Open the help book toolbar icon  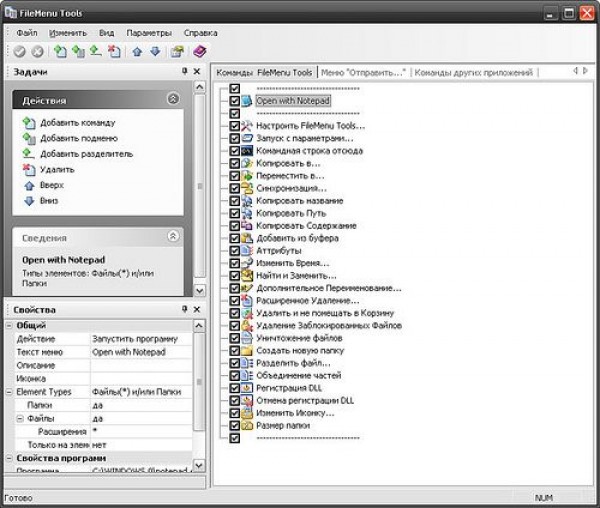point(199,51)
